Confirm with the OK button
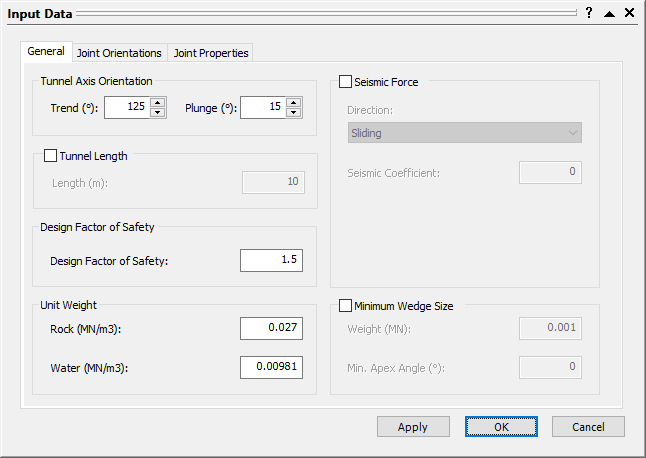Viewport: 646px width, 458px height. (x=501, y=427)
